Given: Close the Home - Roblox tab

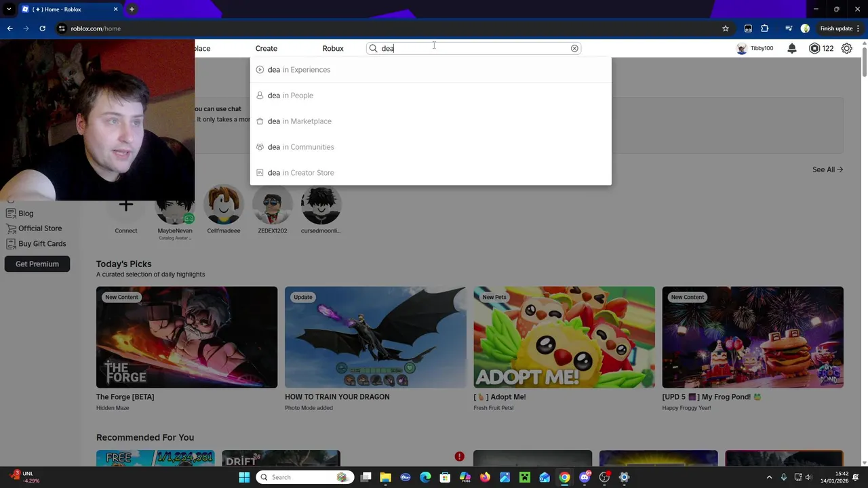Looking at the screenshot, I should pyautogui.click(x=115, y=9).
